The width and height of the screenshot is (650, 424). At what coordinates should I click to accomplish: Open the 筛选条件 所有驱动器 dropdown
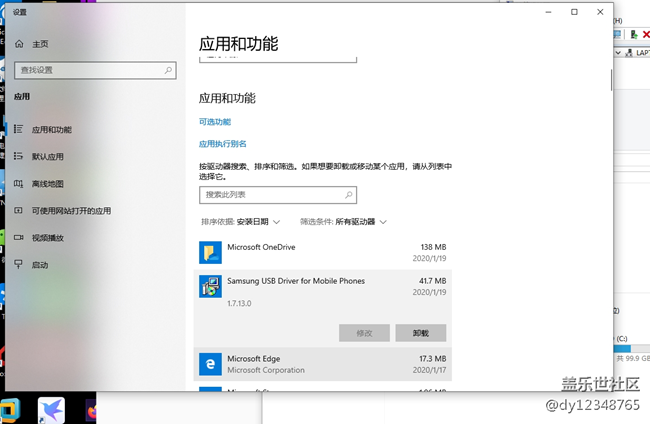[x=343, y=222]
